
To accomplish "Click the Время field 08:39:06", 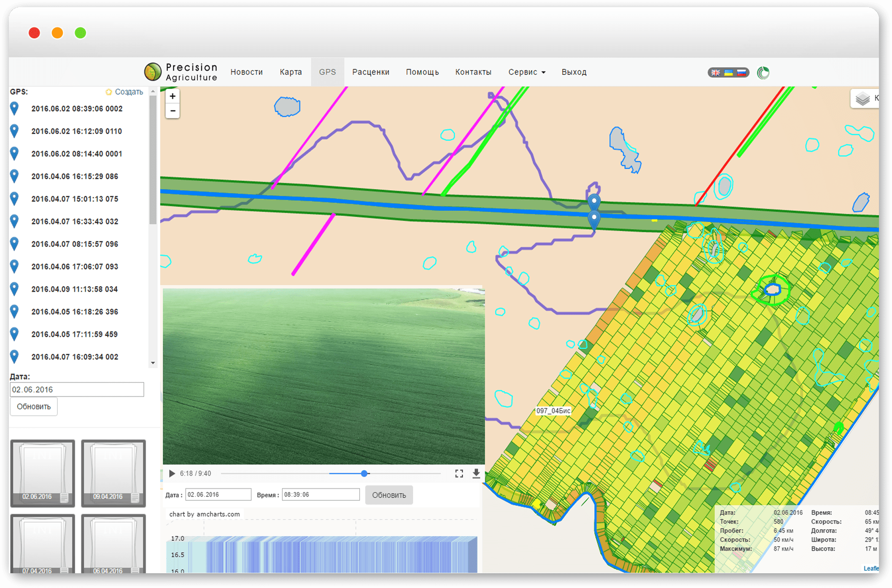I will [321, 494].
